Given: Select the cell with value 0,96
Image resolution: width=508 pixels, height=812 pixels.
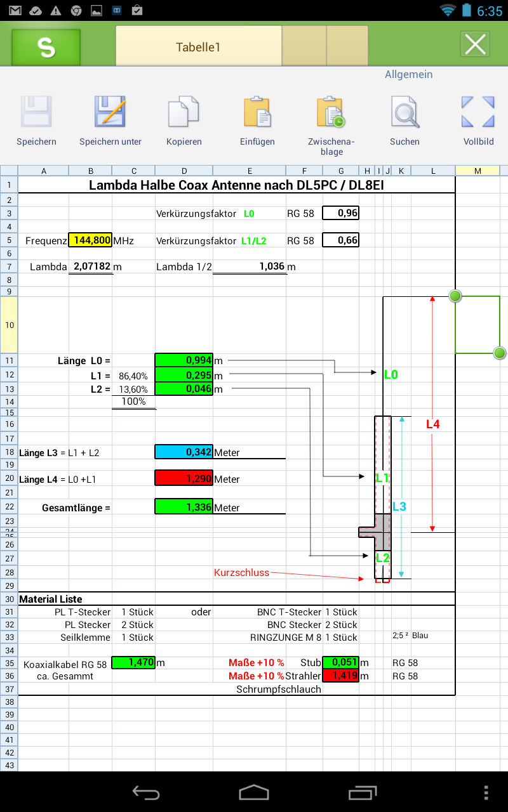Looking at the screenshot, I should click(341, 213).
